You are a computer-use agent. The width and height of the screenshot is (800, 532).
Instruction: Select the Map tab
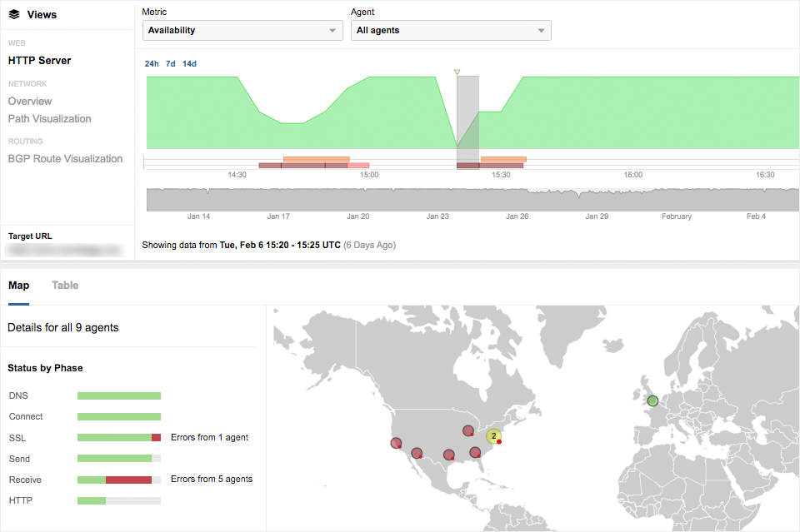pyautogui.click(x=18, y=286)
